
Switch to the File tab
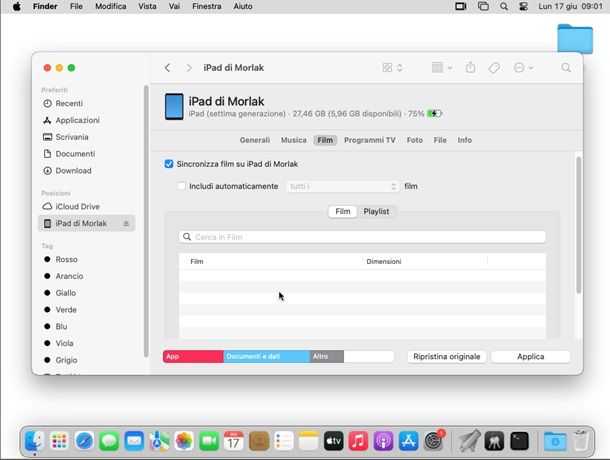pyautogui.click(x=440, y=140)
